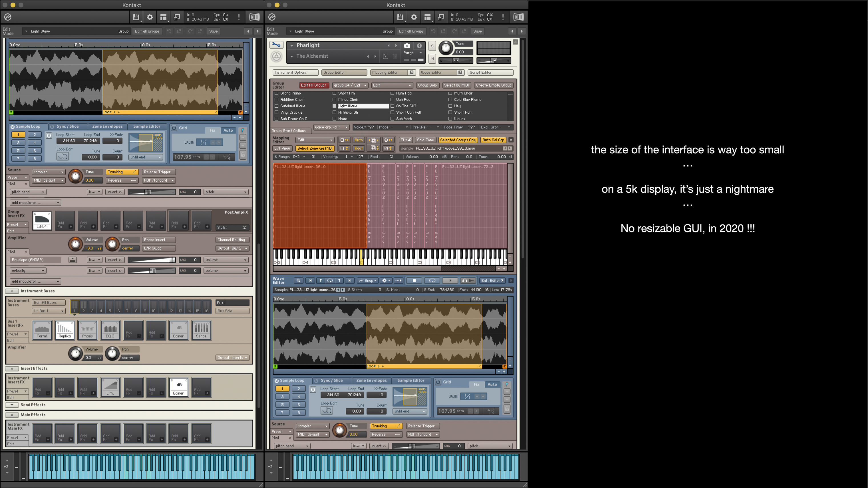Toggle the headphone audition button
The width and height of the screenshot is (868, 488).
coord(465,280)
